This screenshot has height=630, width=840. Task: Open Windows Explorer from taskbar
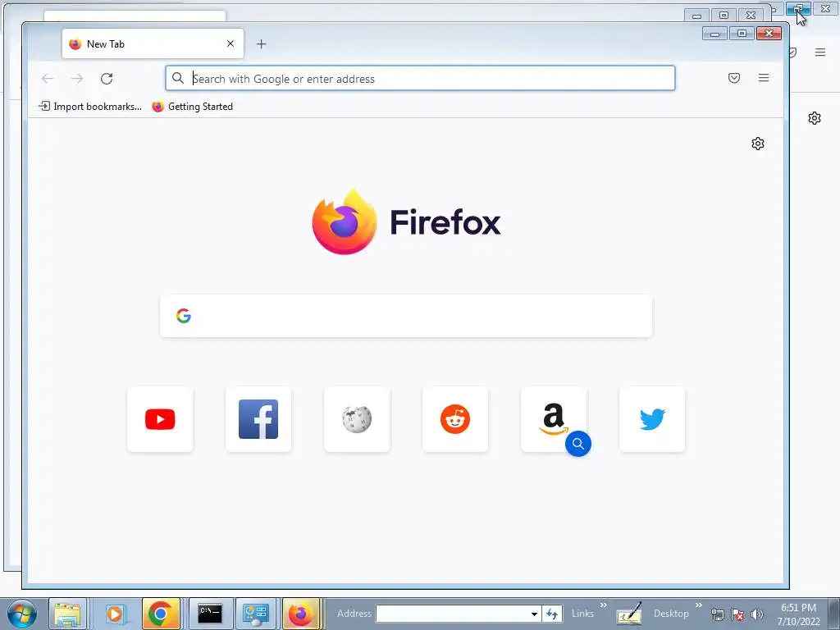pos(67,614)
